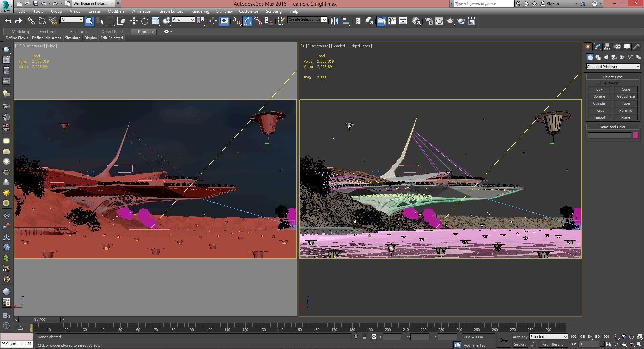
Task: Open the Create Selection Set dropdown
Action: click(307, 20)
